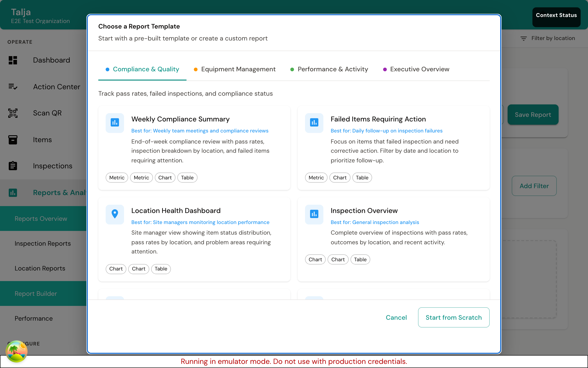Click Filter by location text
The width and height of the screenshot is (588, 368).
pyautogui.click(x=553, y=38)
